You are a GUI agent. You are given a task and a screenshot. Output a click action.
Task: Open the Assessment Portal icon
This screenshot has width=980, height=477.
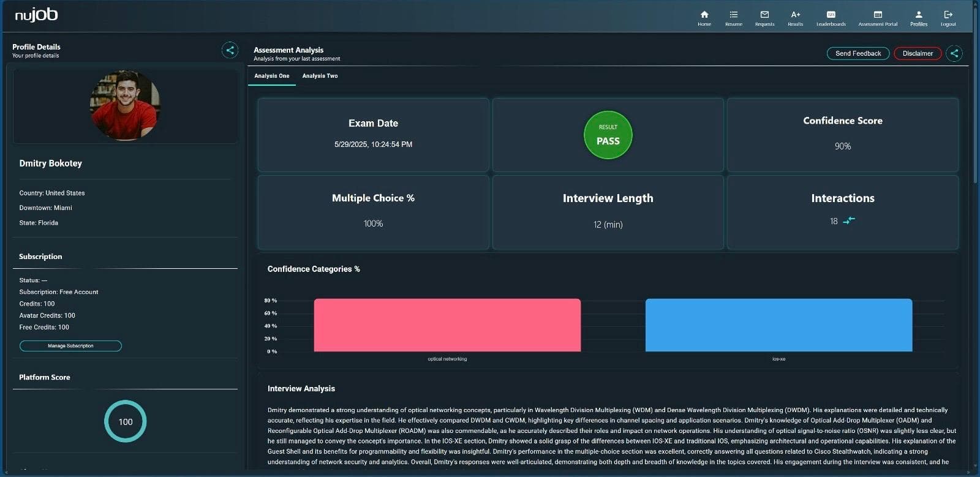point(878,15)
